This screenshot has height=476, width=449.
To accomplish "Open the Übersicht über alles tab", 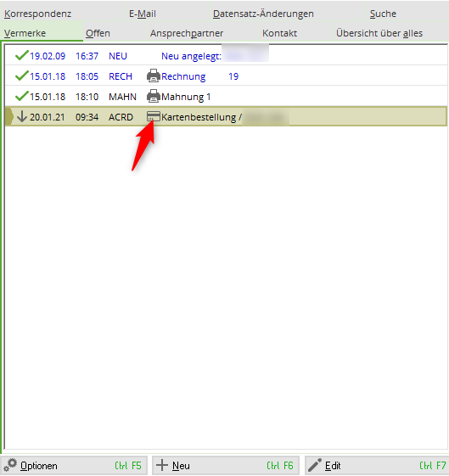I will (379, 33).
